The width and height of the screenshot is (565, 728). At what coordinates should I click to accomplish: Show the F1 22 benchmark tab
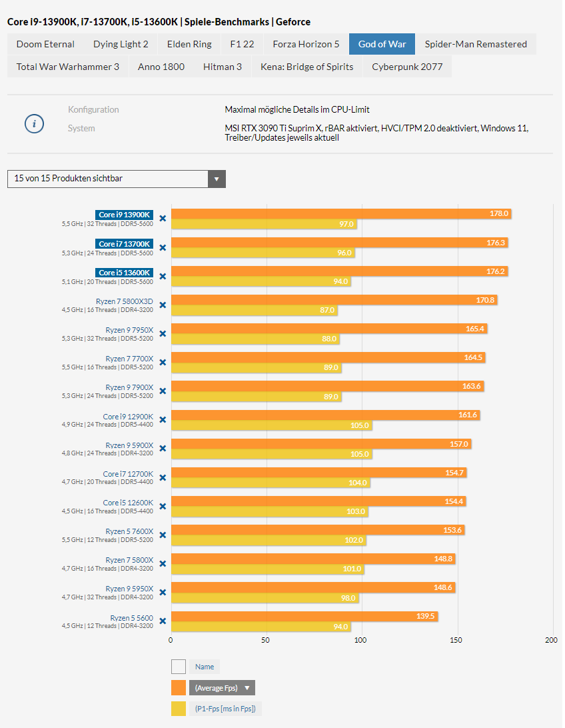click(x=242, y=44)
